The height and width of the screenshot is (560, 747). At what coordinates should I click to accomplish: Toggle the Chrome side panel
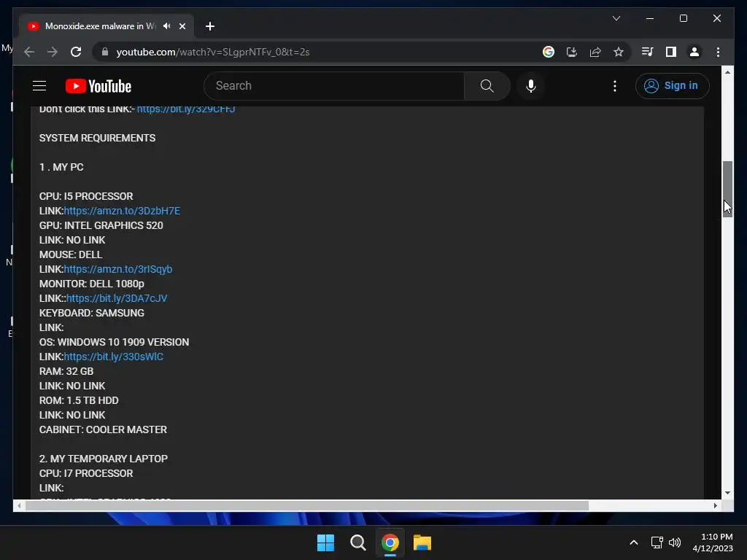[671, 52]
